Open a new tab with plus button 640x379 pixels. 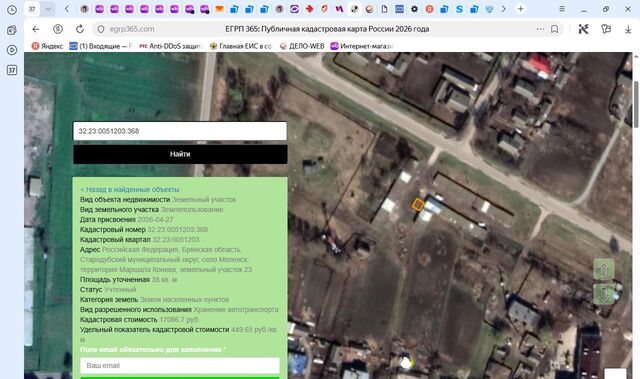click(520, 9)
